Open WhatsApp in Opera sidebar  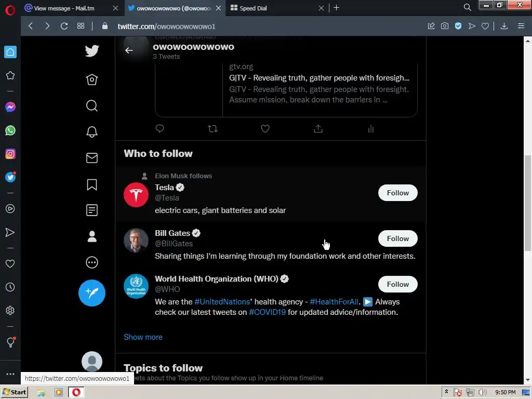(10, 130)
